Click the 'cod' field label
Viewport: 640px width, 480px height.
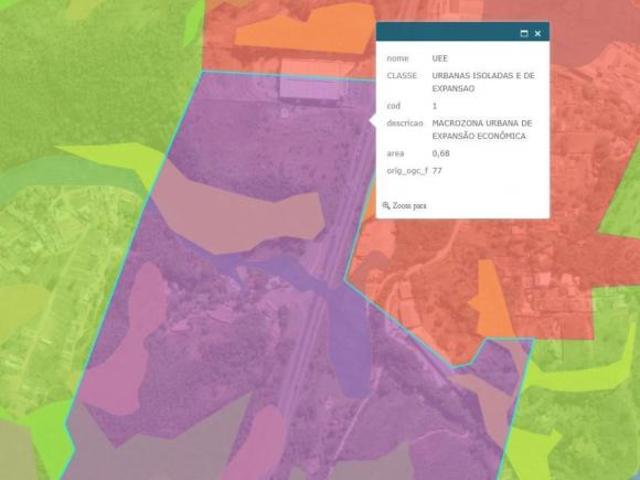[393, 106]
